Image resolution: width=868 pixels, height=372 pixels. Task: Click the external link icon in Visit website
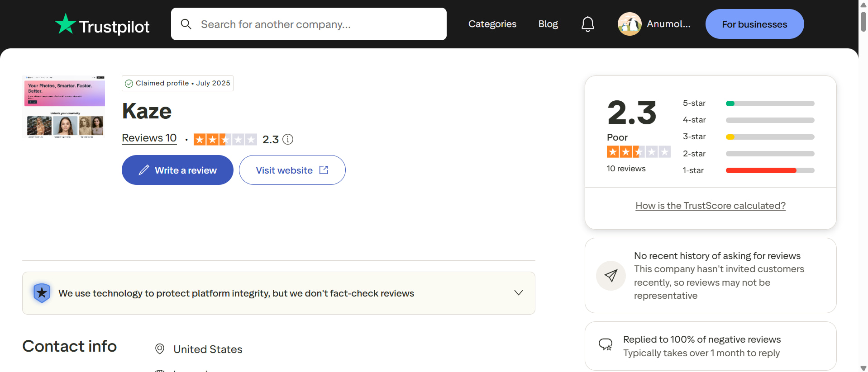point(324,170)
